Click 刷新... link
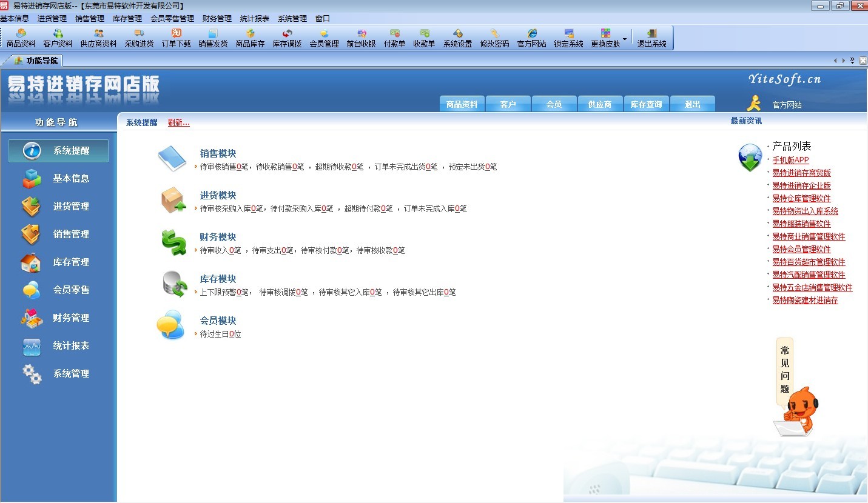This screenshot has height=503, width=868. point(179,123)
